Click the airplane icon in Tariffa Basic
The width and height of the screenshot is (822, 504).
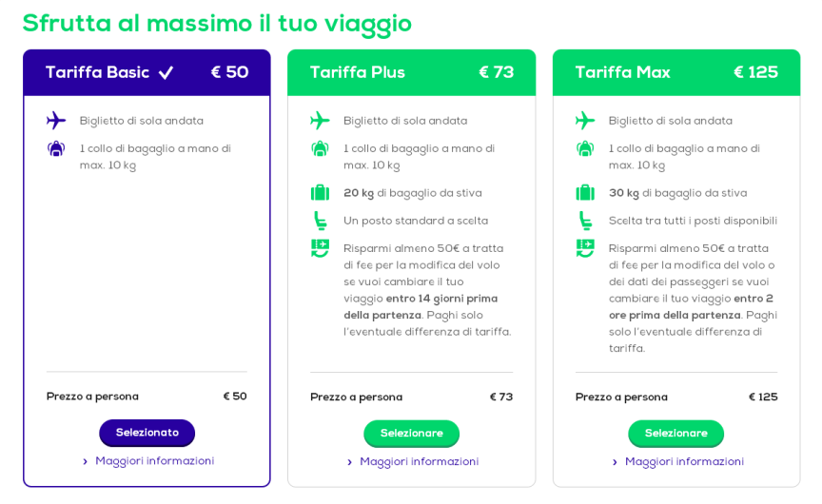pyautogui.click(x=56, y=121)
